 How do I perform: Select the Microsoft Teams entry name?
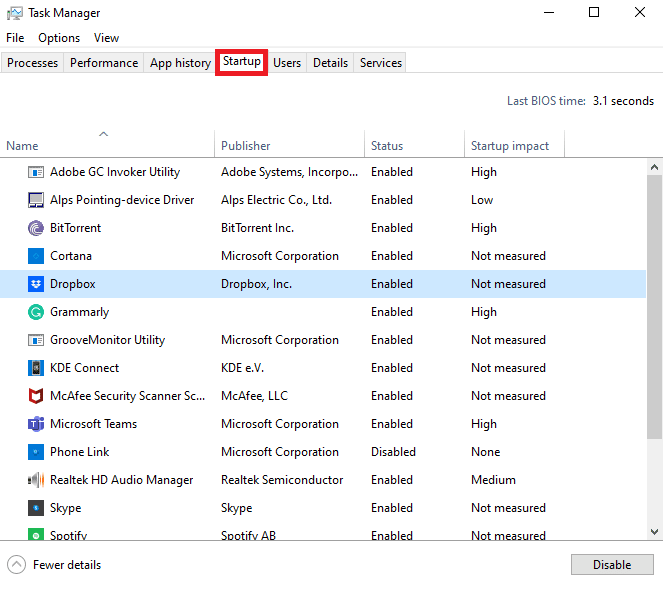(x=93, y=424)
